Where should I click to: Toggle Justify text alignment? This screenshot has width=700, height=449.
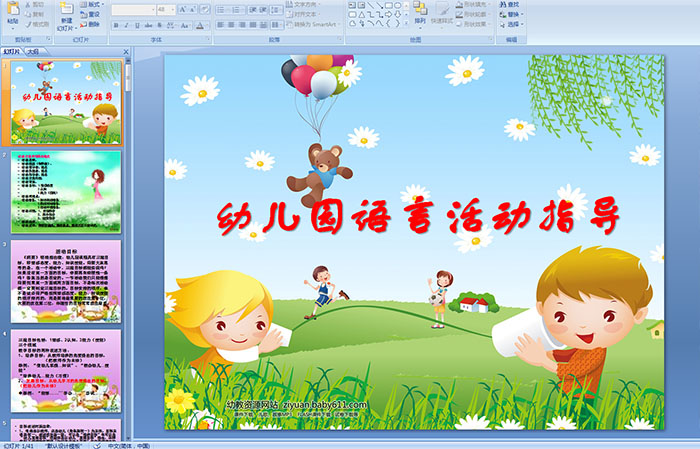click(253, 25)
